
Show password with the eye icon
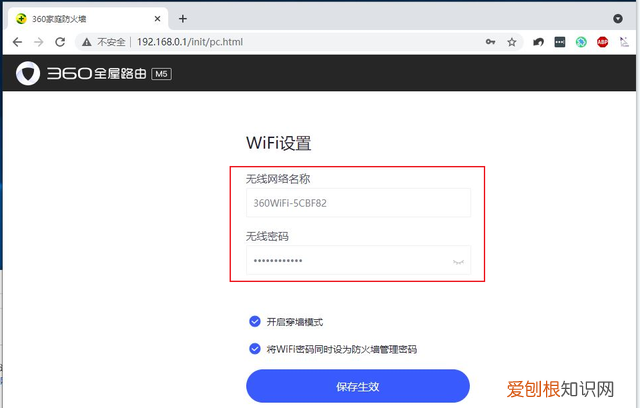point(458,262)
